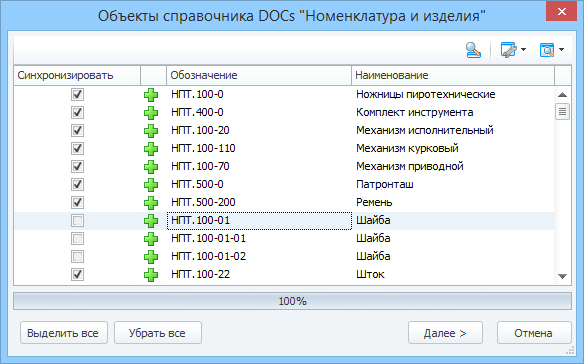Viewport: 584px width, 364px height.
Task: Open the settings wrench tool icon
Action: click(509, 50)
